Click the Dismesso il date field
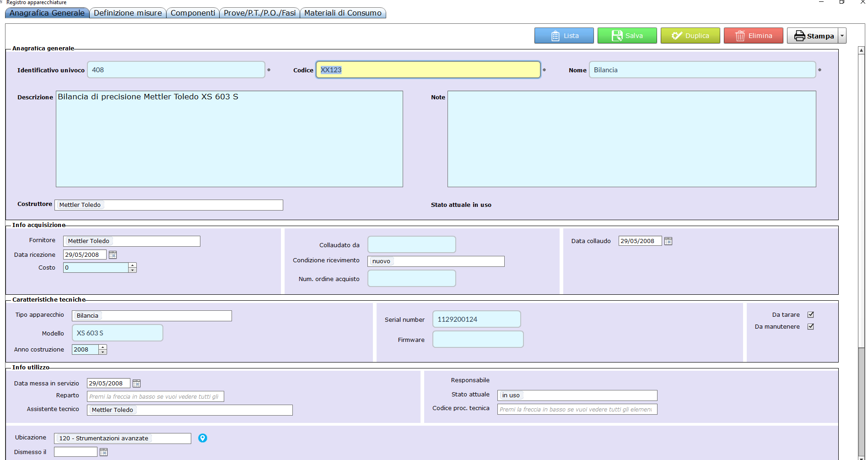The height and width of the screenshot is (460, 868). [75, 452]
